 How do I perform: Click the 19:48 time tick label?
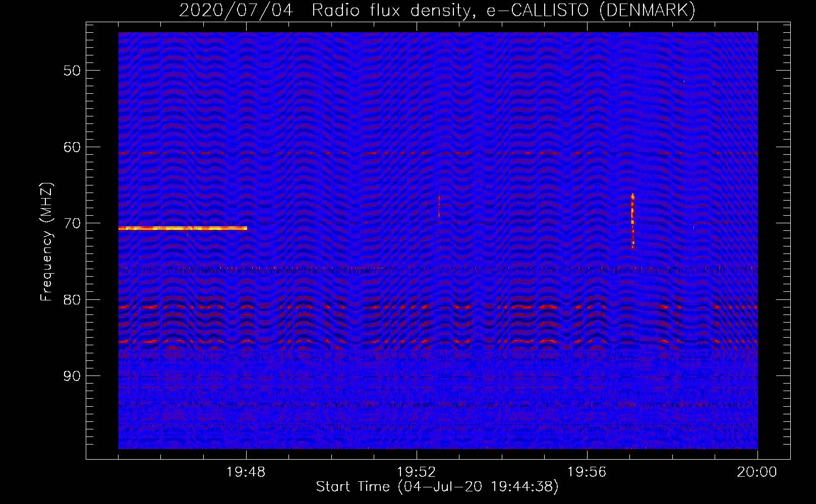[246, 472]
